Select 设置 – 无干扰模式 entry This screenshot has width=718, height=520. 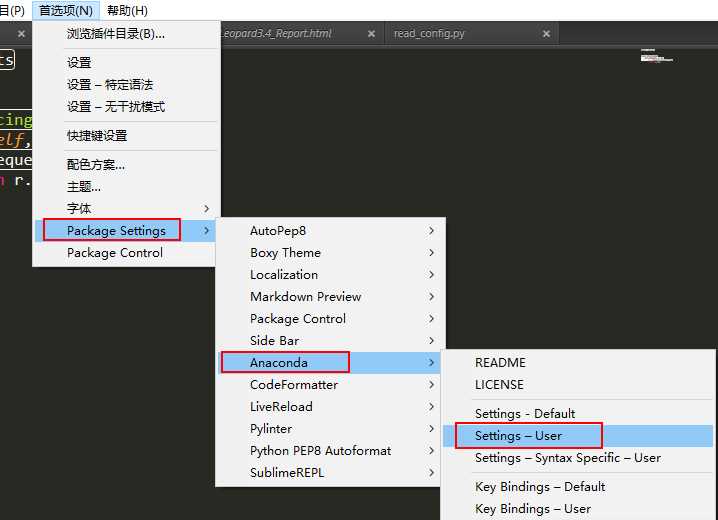[x=125, y=107]
